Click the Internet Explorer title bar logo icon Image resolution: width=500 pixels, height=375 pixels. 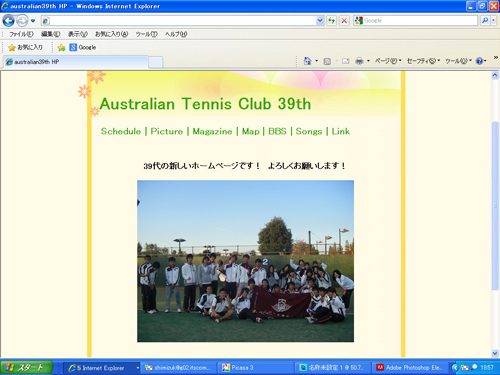point(5,6)
